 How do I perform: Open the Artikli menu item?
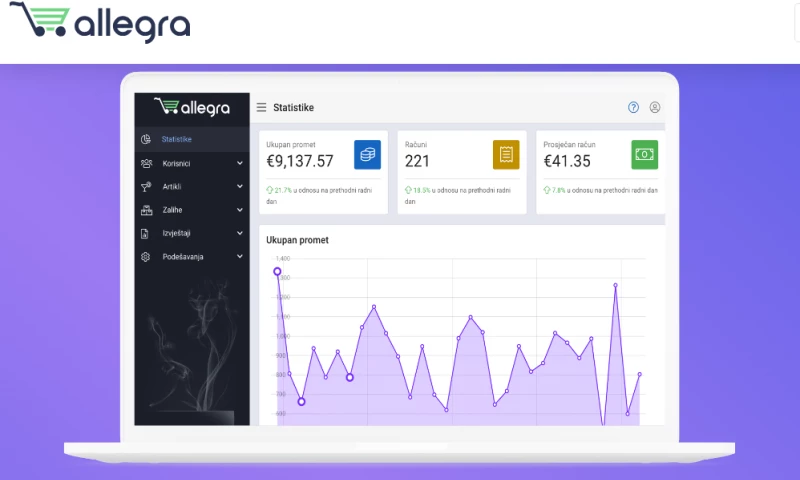tap(192, 187)
